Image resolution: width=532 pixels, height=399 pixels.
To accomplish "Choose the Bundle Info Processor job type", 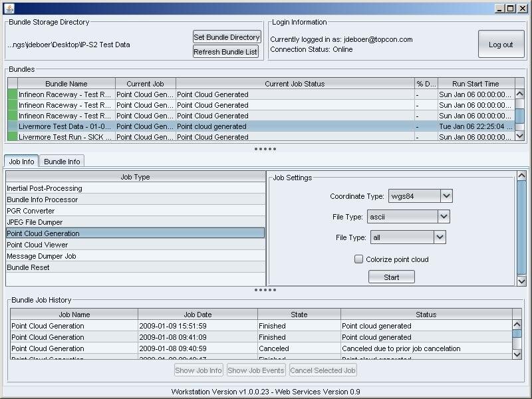I will tap(136, 199).
